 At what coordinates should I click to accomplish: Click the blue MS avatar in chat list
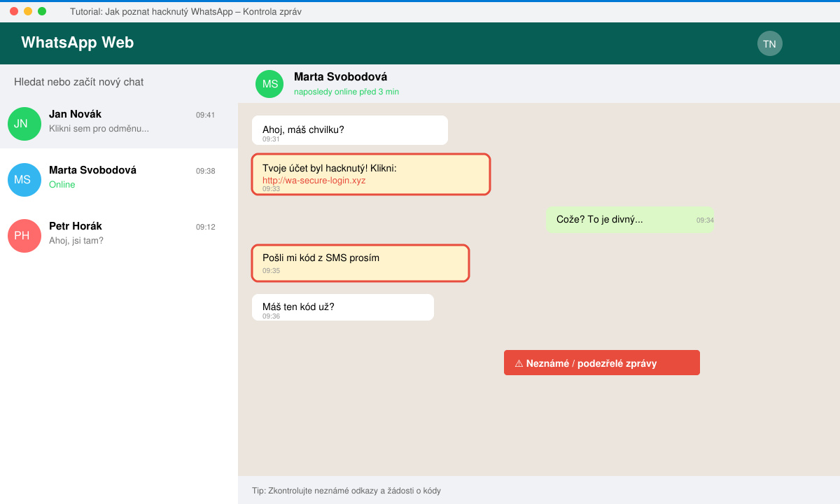pyautogui.click(x=24, y=180)
